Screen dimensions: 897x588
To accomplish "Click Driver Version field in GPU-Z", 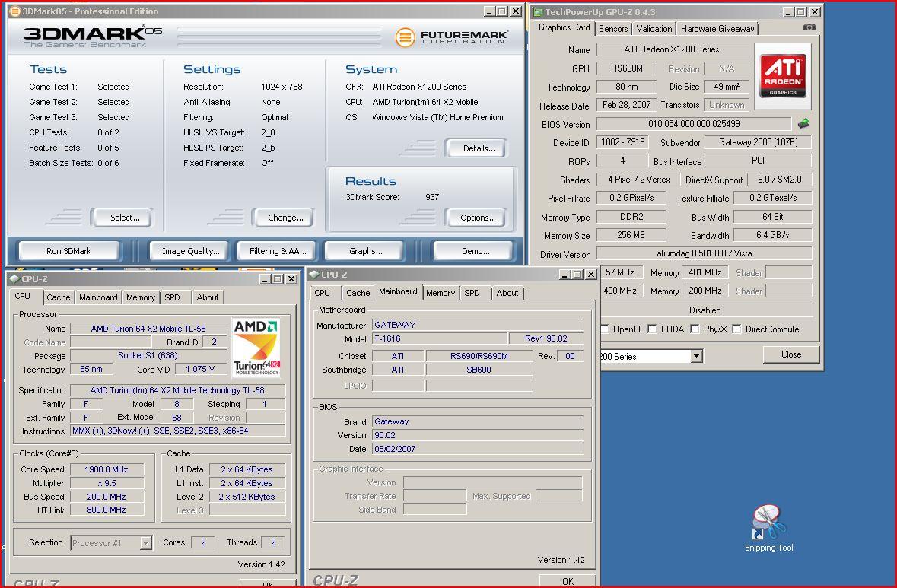I will click(x=705, y=253).
